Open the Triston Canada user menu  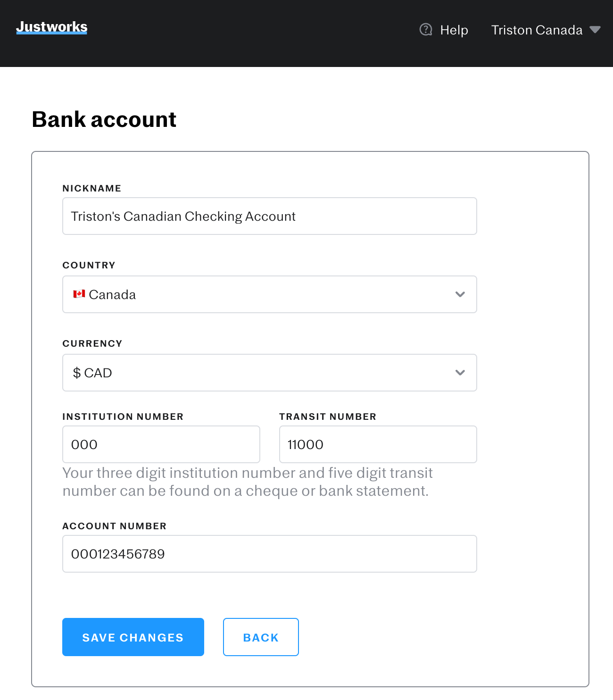tap(537, 30)
